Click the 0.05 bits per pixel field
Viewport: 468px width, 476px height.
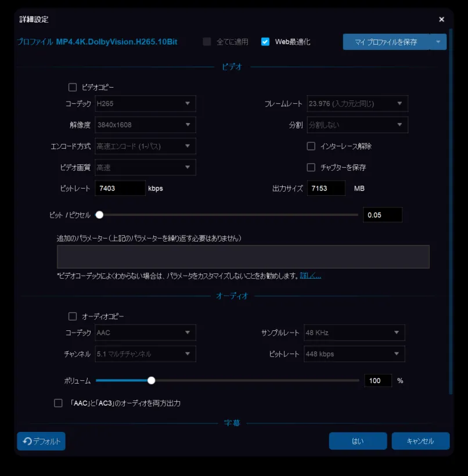(x=383, y=215)
